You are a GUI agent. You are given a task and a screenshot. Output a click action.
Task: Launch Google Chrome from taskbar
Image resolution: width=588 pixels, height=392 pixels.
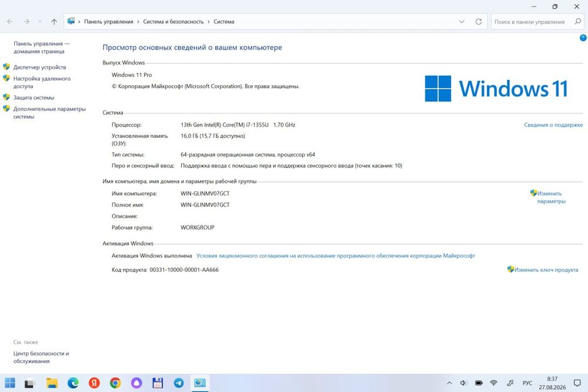click(115, 383)
